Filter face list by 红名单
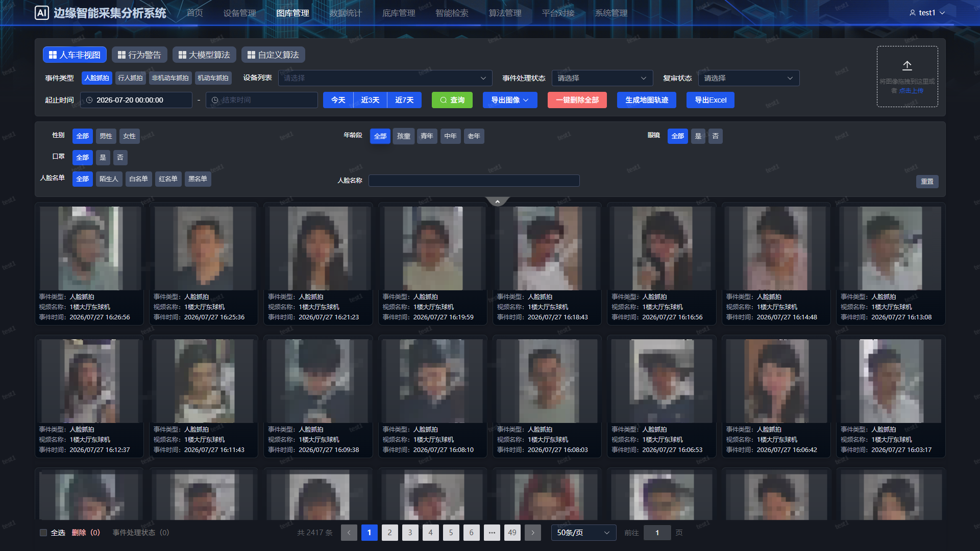This screenshot has height=551, width=980. pyautogui.click(x=168, y=179)
